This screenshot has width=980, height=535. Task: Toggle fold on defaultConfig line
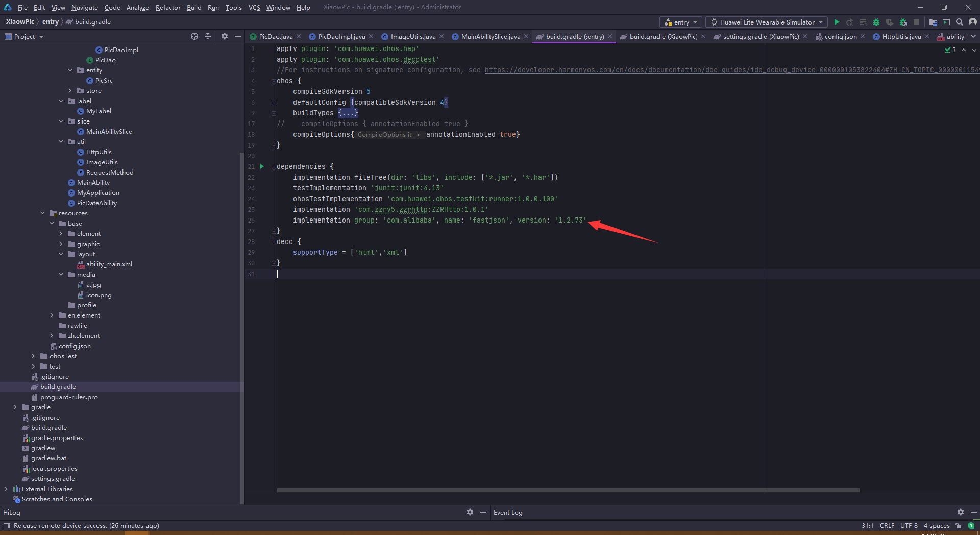(x=274, y=103)
